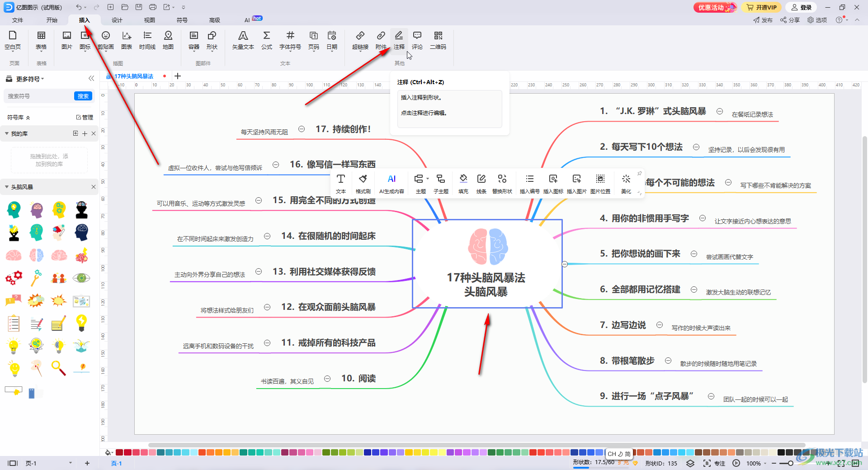Screen dimensions: 868x470
Task: Collapse the 头脑风暴 symbol section
Action: [x=7, y=187]
